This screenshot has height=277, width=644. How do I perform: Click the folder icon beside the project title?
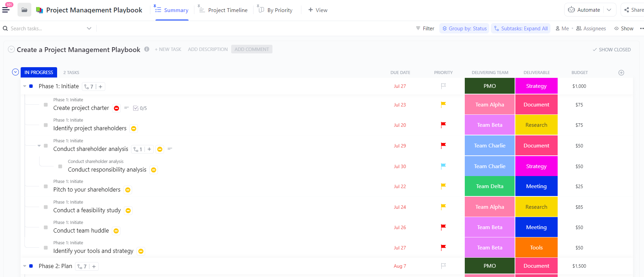[24, 10]
